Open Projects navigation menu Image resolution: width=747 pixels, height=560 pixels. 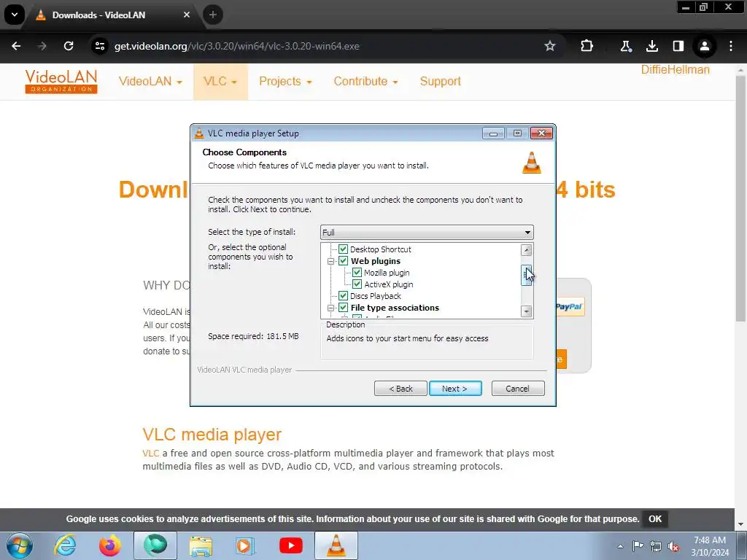coord(285,82)
